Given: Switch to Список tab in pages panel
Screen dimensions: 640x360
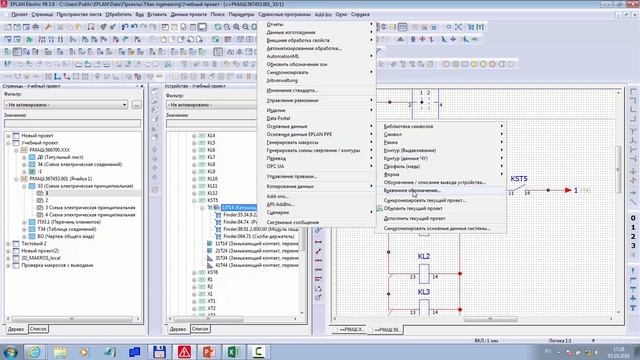Looking at the screenshot, I should [38, 329].
